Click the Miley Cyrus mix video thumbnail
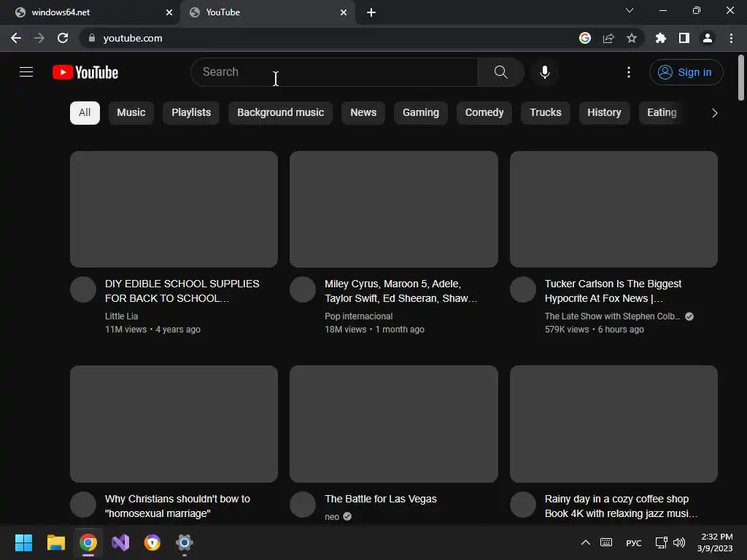747x560 pixels. (x=394, y=209)
